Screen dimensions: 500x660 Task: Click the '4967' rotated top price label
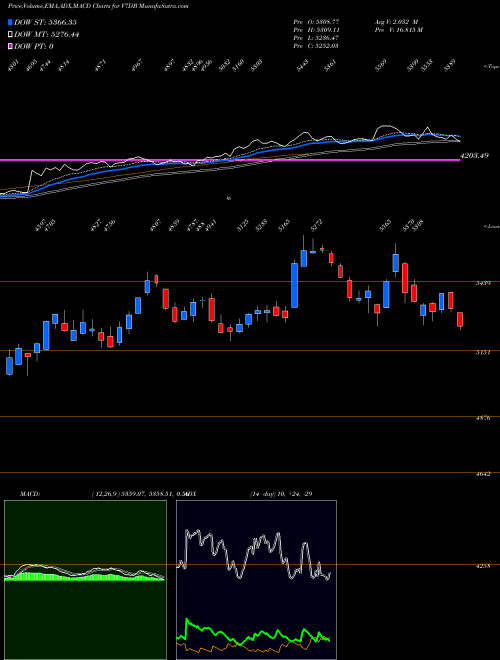(x=137, y=66)
